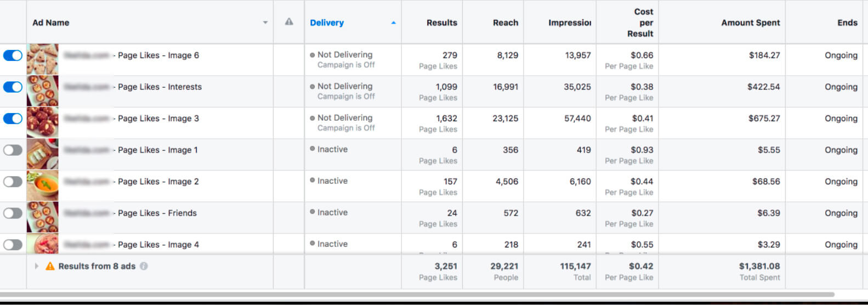Click the Reach column header

coord(505,22)
